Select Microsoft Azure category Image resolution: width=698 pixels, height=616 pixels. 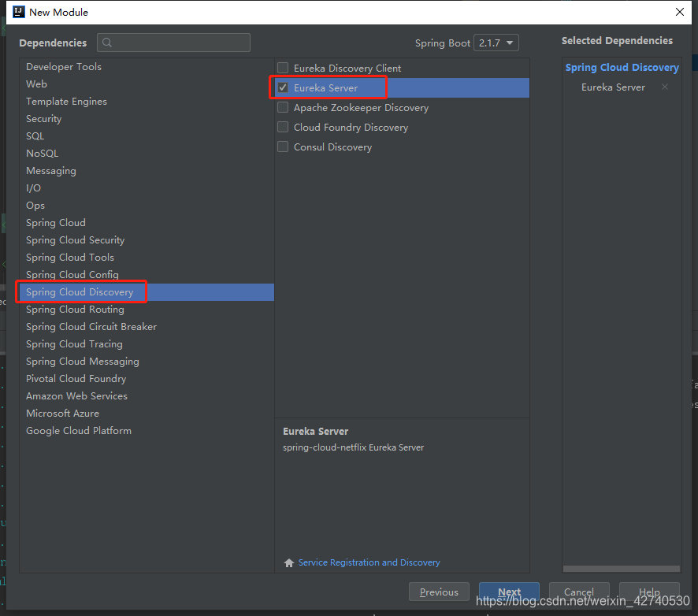tap(147, 414)
